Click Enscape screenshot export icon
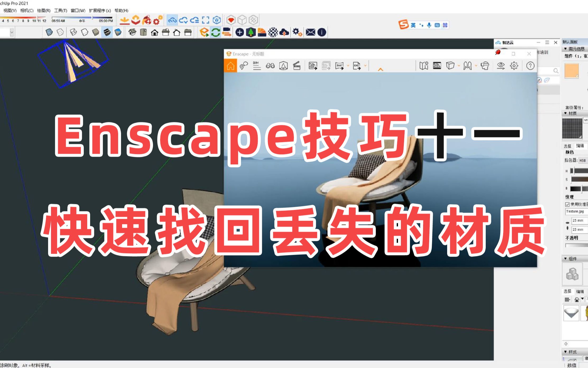Image resolution: width=588 pixels, height=368 pixels. pyautogui.click(x=313, y=66)
